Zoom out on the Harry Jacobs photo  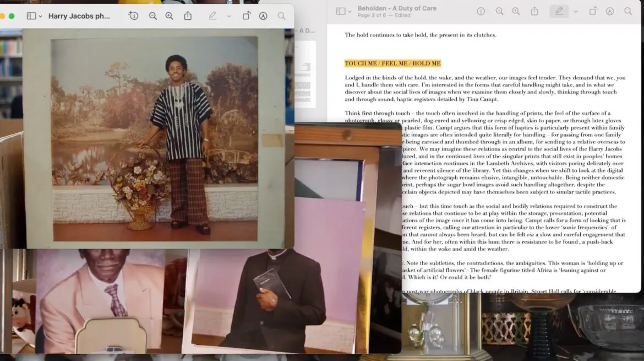pos(153,16)
